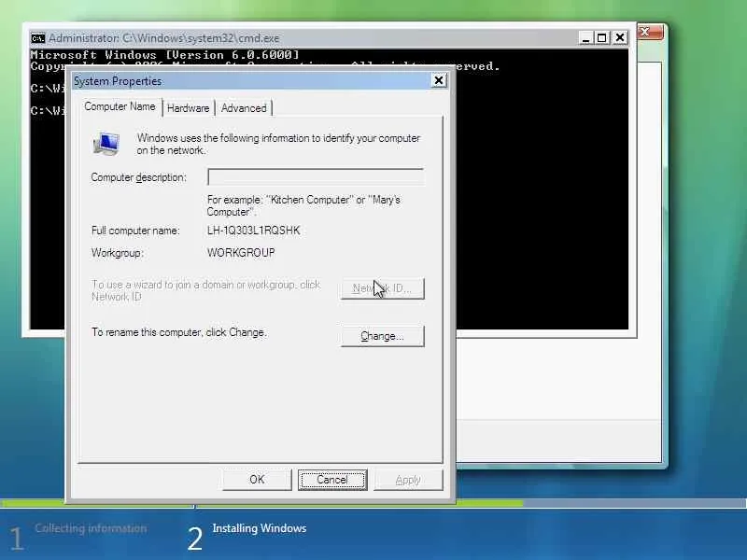Click the red close button of the setup window
Image resolution: width=747 pixels, height=560 pixels.
650,32
